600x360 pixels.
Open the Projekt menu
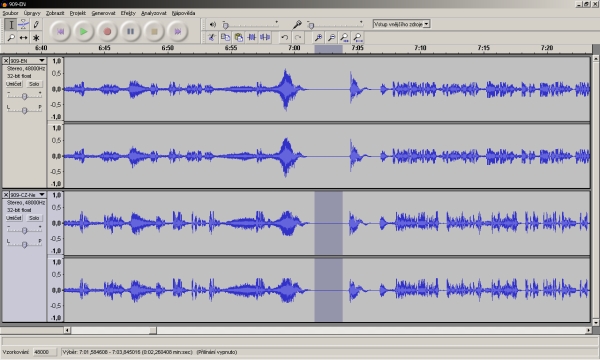tap(78, 13)
